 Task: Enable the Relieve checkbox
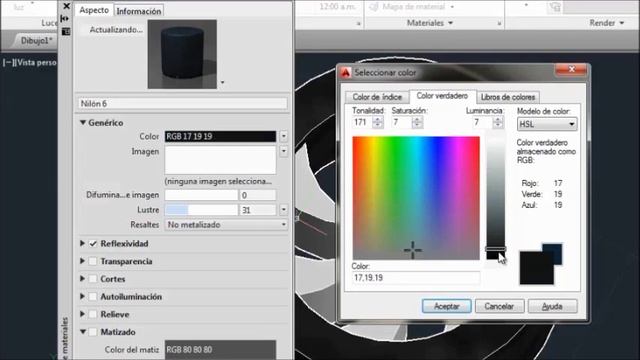click(x=93, y=314)
